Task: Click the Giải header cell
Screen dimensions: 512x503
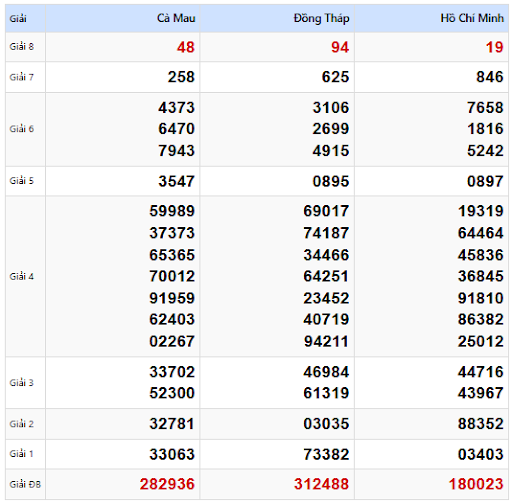Action: point(18,19)
